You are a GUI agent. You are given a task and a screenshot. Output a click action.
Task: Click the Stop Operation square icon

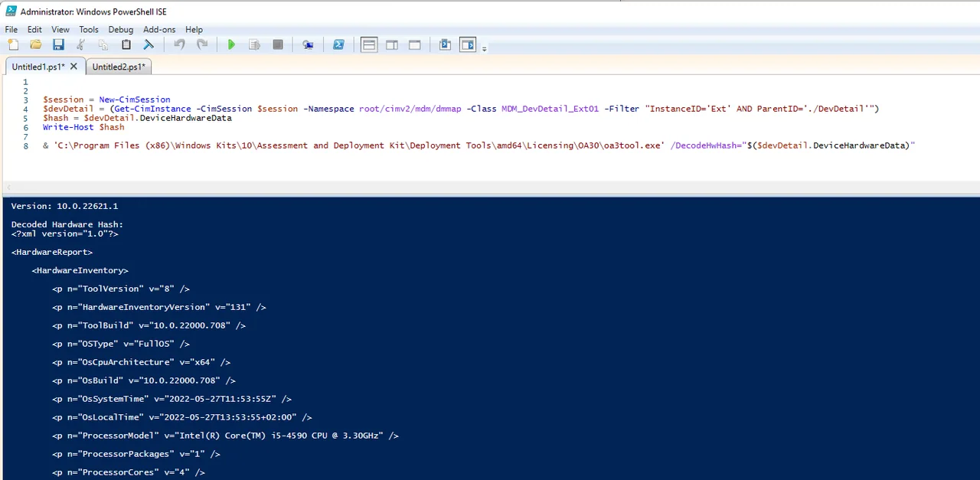pyautogui.click(x=278, y=45)
